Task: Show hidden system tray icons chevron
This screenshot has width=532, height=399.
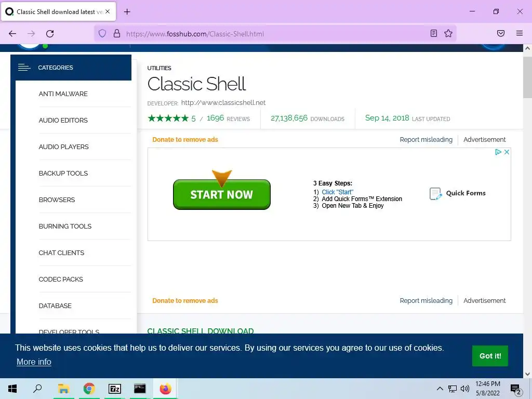Action: click(x=440, y=389)
